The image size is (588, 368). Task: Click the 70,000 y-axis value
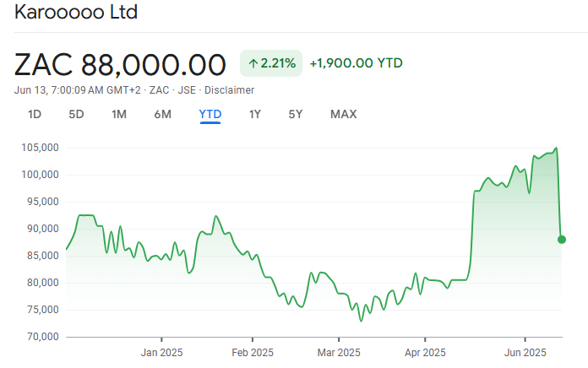[x=43, y=337]
